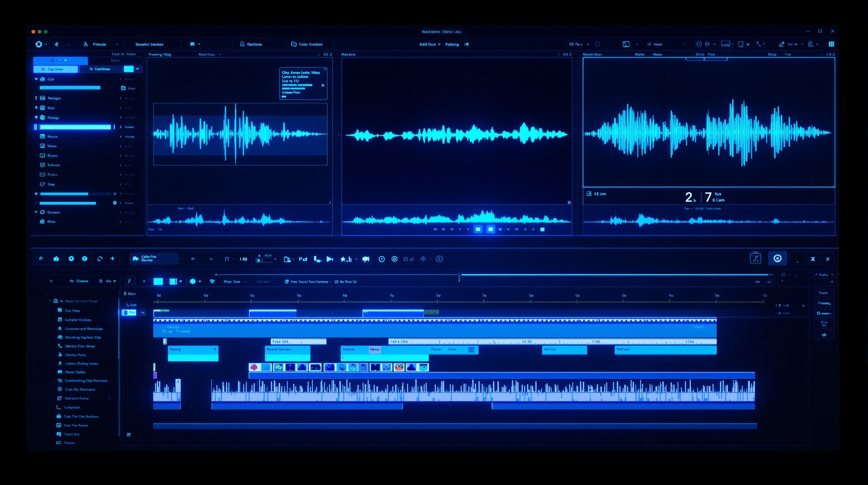Click the star with bars icon
This screenshot has width=868, height=485.
(346, 259)
